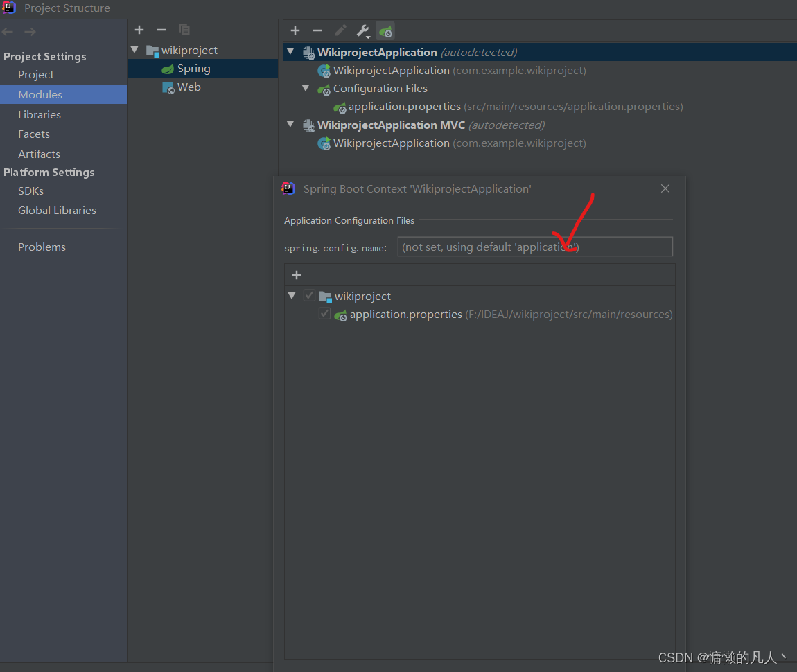Click the back navigation arrow
797x672 pixels.
8,31
